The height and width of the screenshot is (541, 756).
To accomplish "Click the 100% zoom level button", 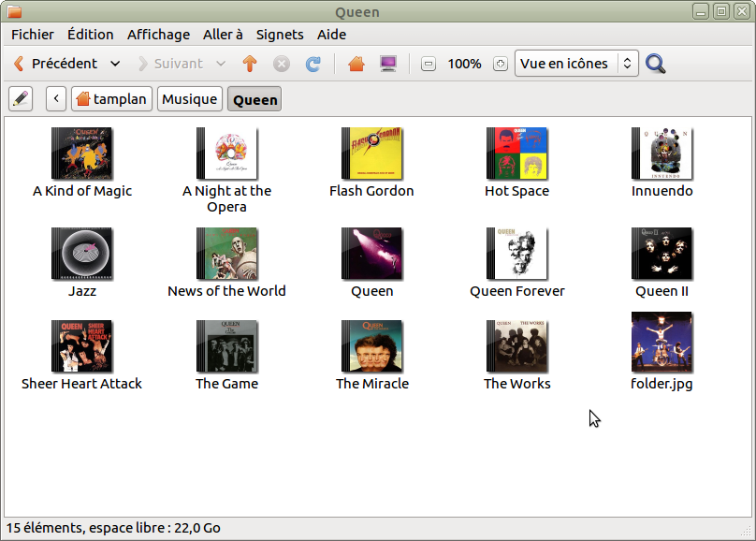I will 464,64.
